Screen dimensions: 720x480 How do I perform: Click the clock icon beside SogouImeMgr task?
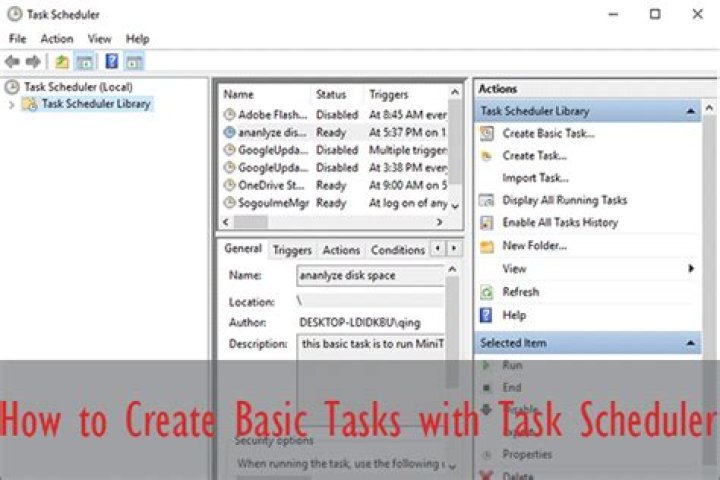pyautogui.click(x=230, y=203)
